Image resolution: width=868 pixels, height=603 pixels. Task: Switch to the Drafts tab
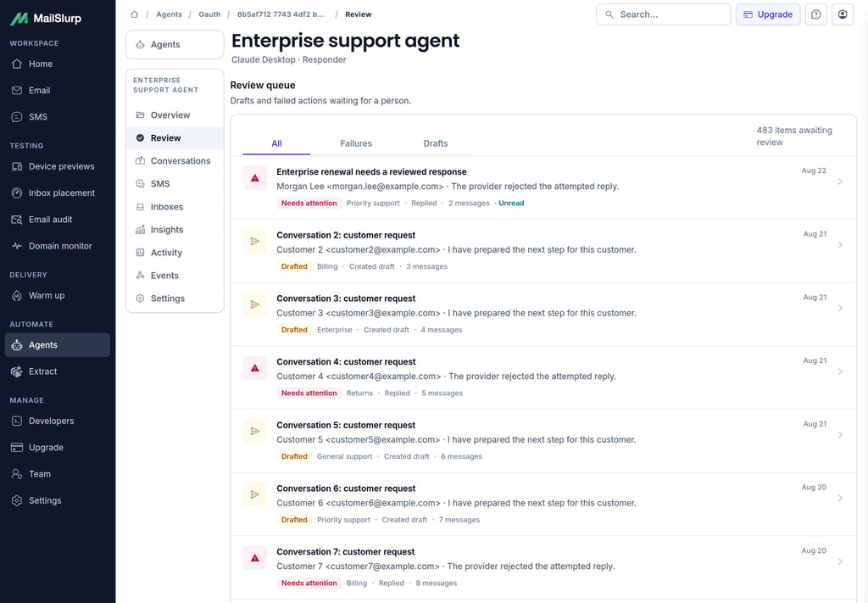coord(436,143)
